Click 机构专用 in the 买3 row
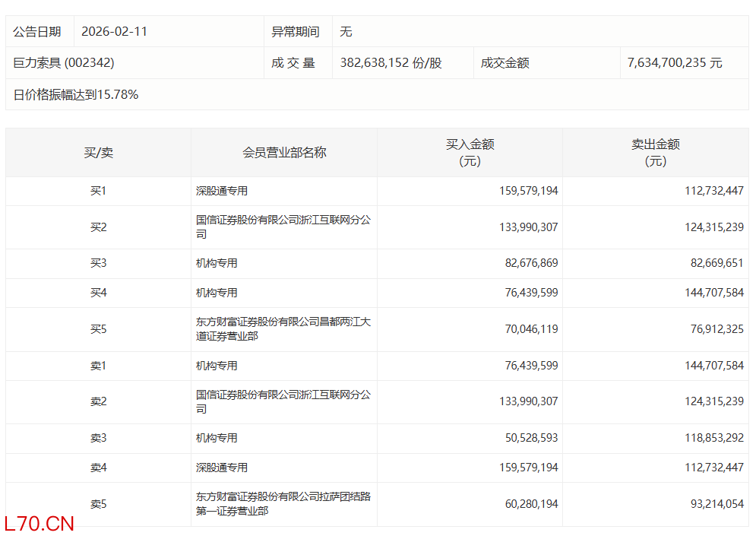 [217, 263]
